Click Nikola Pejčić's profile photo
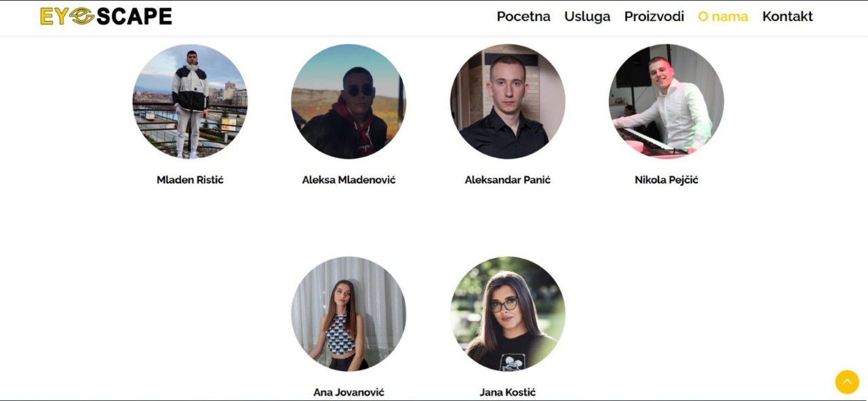 667,102
